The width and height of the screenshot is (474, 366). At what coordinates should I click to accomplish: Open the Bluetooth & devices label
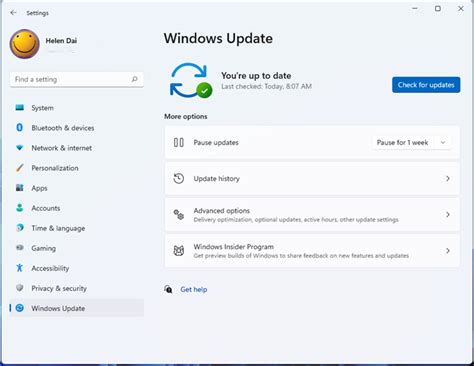63,128
